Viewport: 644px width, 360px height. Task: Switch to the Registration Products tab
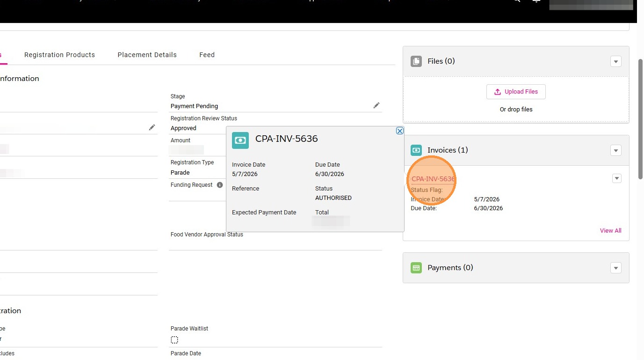(x=59, y=55)
